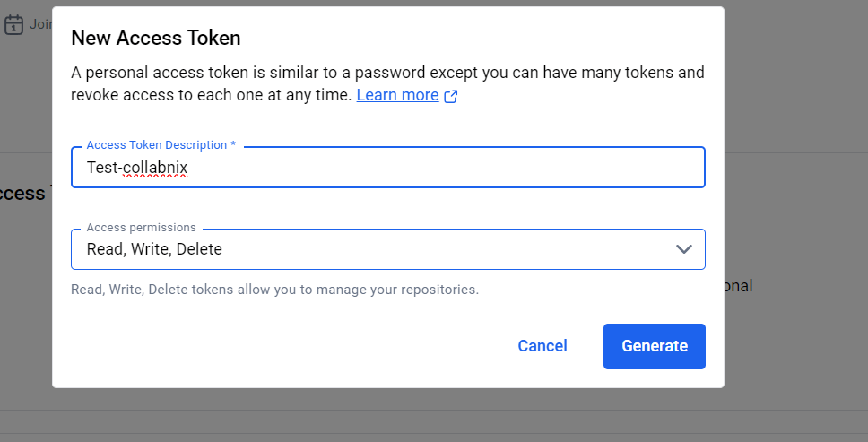This screenshot has width=868, height=442.
Task: Click the helper text below the permissions dropdown
Action: pos(274,290)
